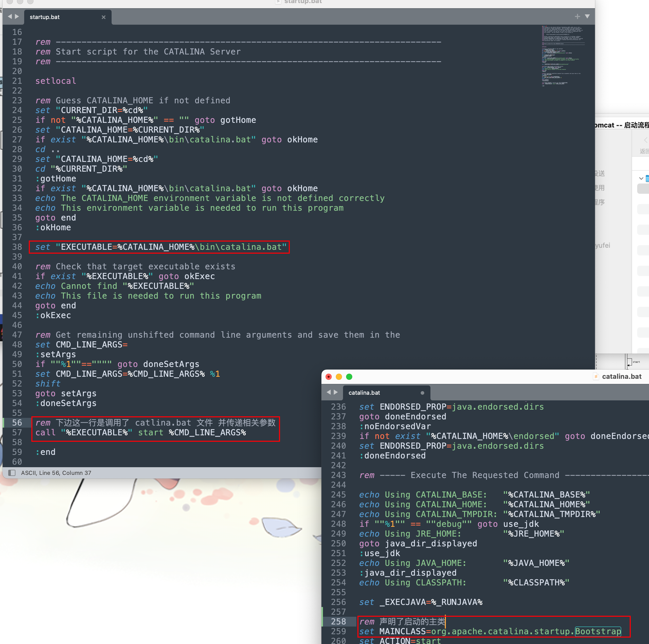This screenshot has width=649, height=644.
Task: Zoom catalina.bat window with green button
Action: [349, 377]
